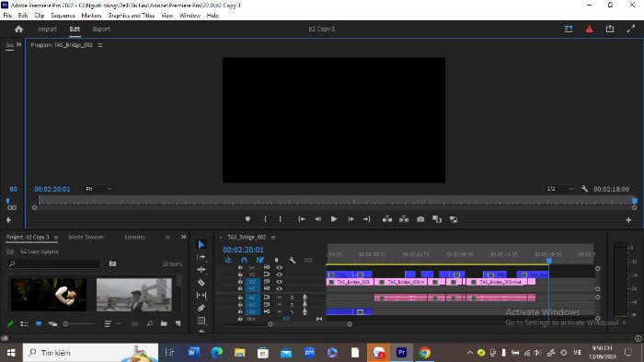Open the Timeline wrench display settings

(x=293, y=261)
